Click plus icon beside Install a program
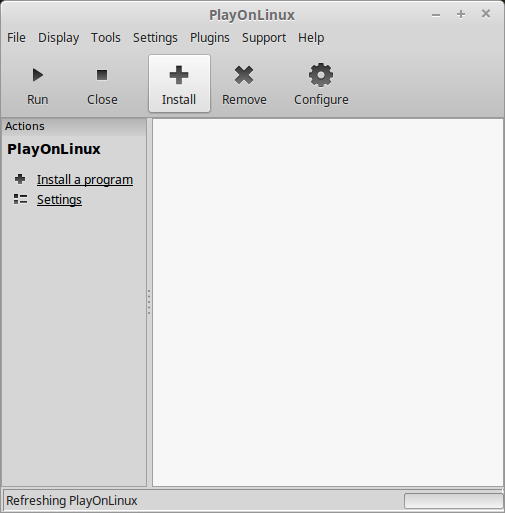This screenshot has height=513, width=505. tap(20, 179)
